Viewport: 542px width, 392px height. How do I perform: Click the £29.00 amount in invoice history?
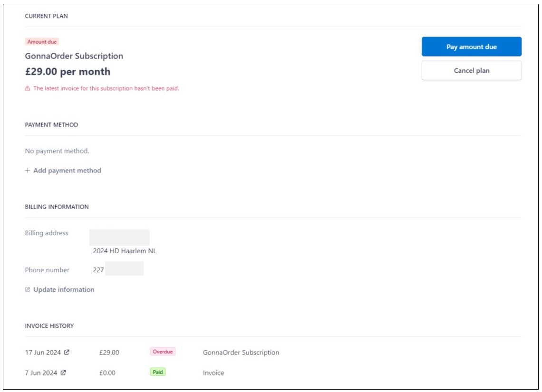tap(109, 352)
